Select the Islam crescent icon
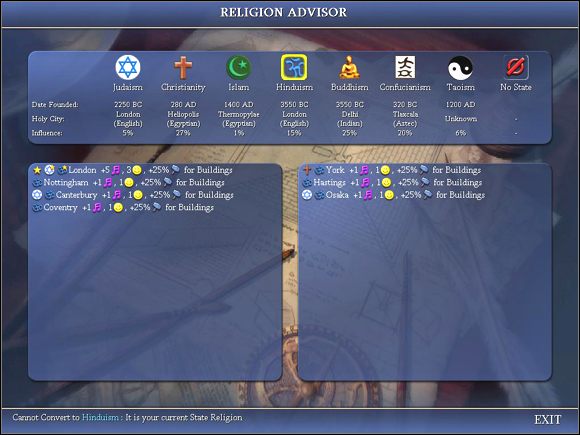The image size is (580, 435). pyautogui.click(x=239, y=67)
